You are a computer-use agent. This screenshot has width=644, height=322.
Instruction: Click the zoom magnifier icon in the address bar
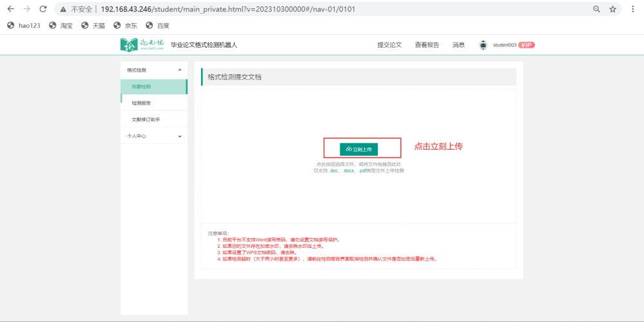(596, 9)
